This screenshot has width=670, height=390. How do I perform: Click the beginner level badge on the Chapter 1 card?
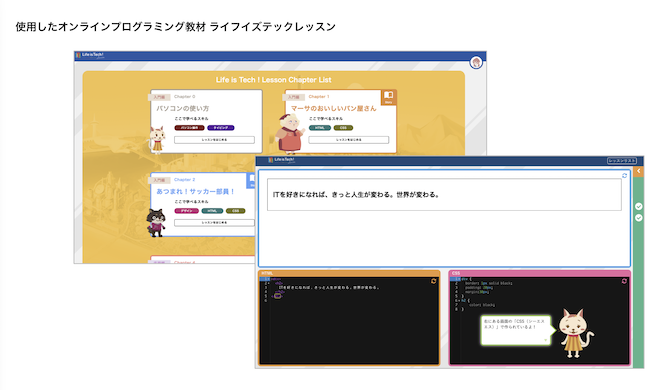tap(294, 97)
